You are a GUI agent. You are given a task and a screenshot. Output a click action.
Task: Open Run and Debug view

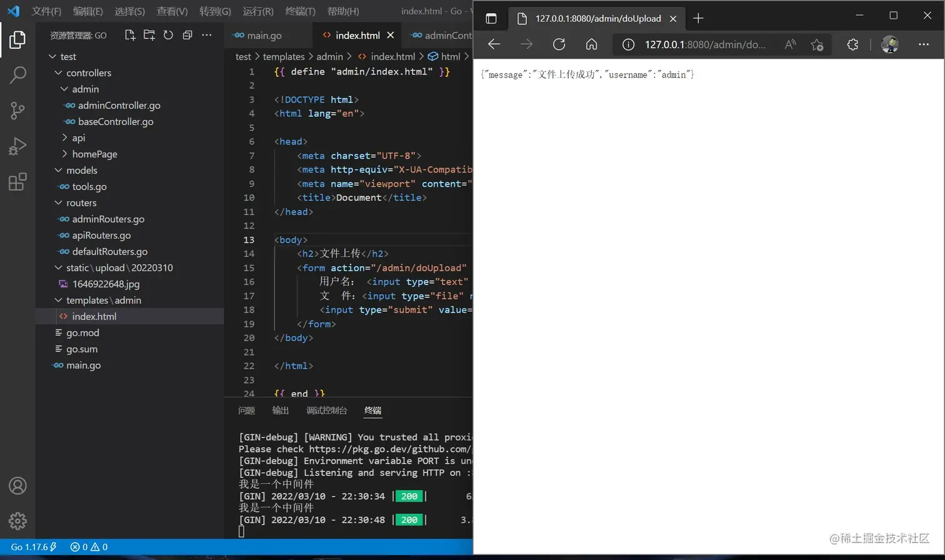17,146
